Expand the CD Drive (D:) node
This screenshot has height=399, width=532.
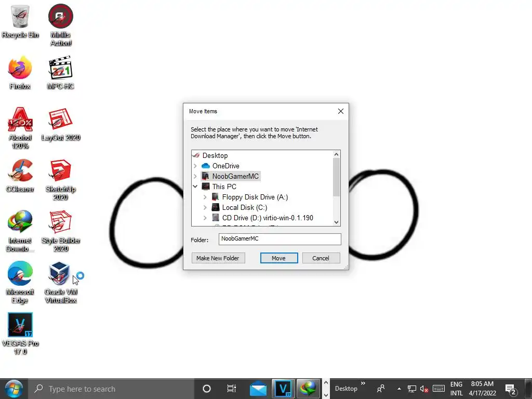click(205, 218)
